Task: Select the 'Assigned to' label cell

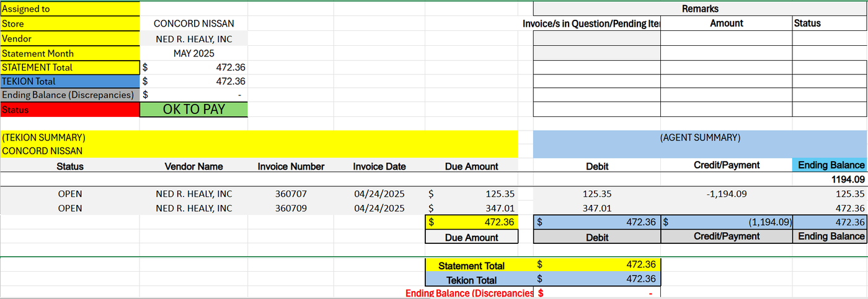Action: point(70,9)
